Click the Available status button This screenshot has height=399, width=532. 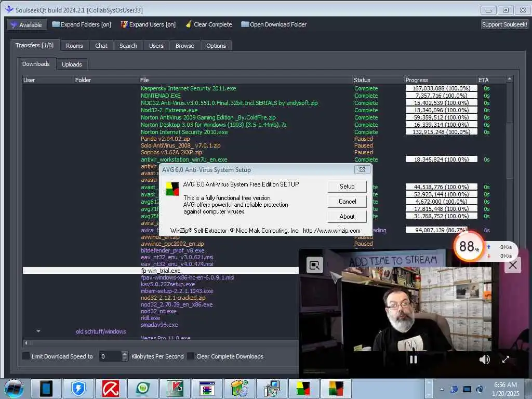pyautogui.click(x=27, y=24)
